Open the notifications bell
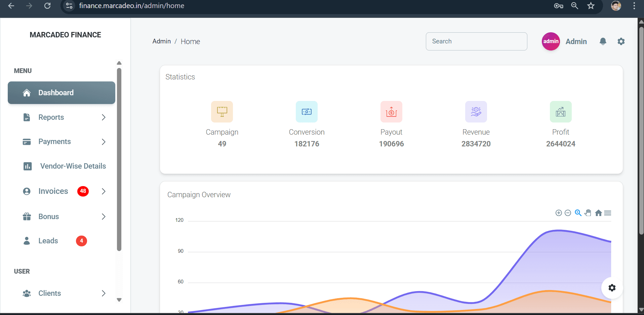Image resolution: width=644 pixels, height=315 pixels. tap(603, 41)
